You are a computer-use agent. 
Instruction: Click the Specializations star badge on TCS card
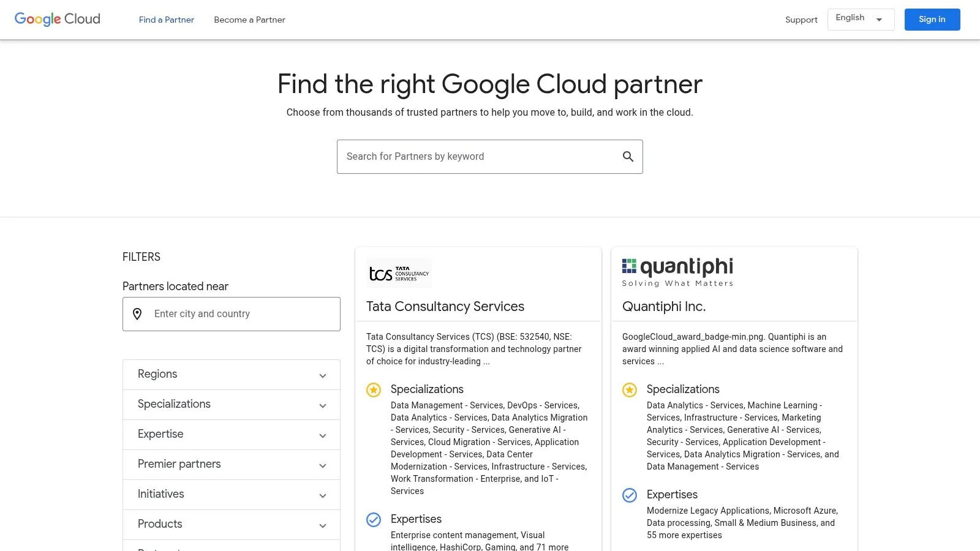374,390
